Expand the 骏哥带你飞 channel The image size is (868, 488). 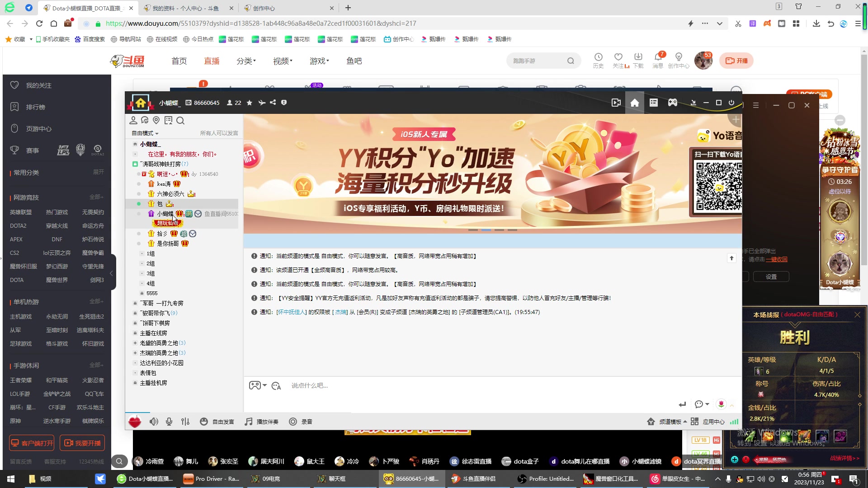click(135, 313)
